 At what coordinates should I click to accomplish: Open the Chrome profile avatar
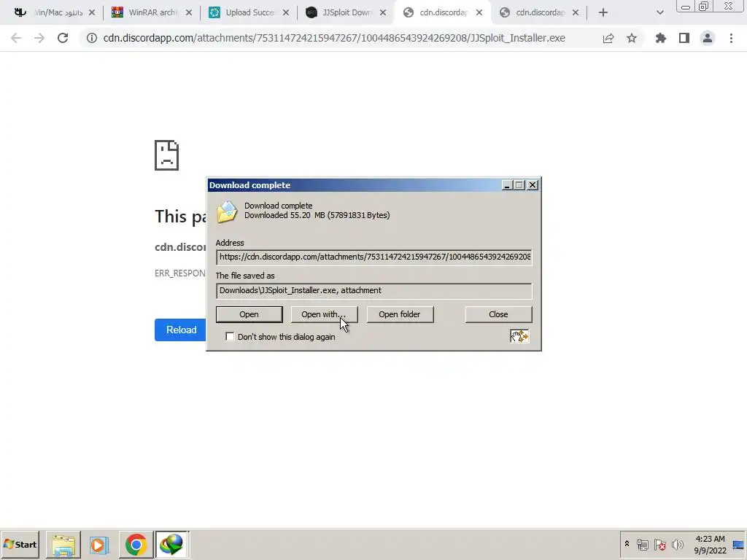tap(708, 38)
